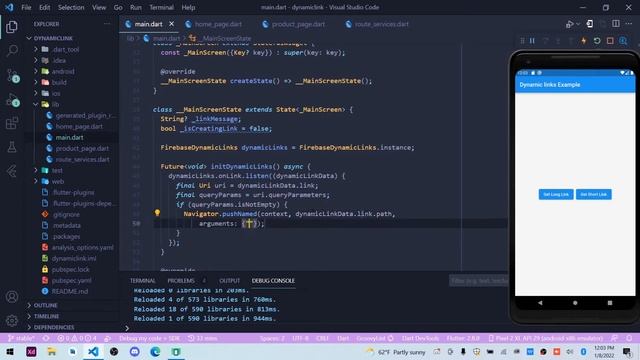The image size is (640, 360).
Task: Expand the TIMELINE section
Action: [47, 316]
